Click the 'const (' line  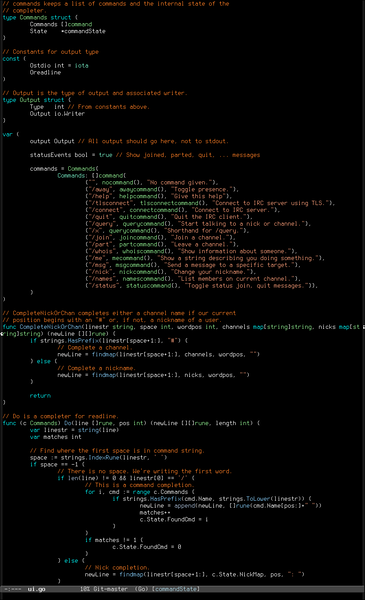(14, 59)
